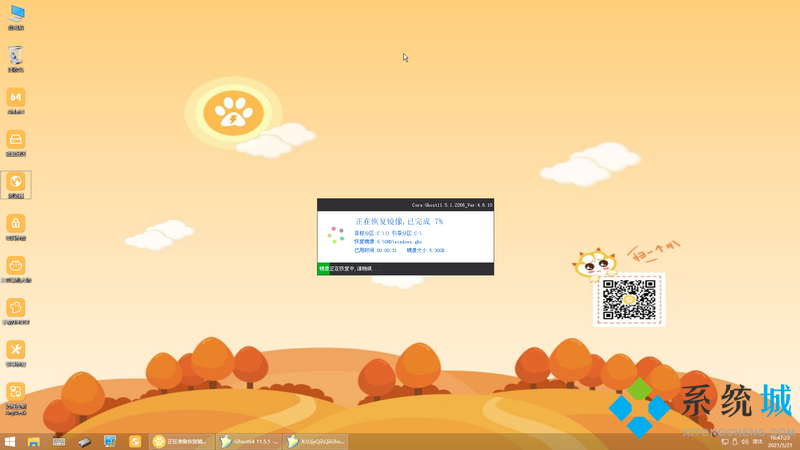
Task: Open the bottom-most orange desktop shortcut
Action: (16, 393)
